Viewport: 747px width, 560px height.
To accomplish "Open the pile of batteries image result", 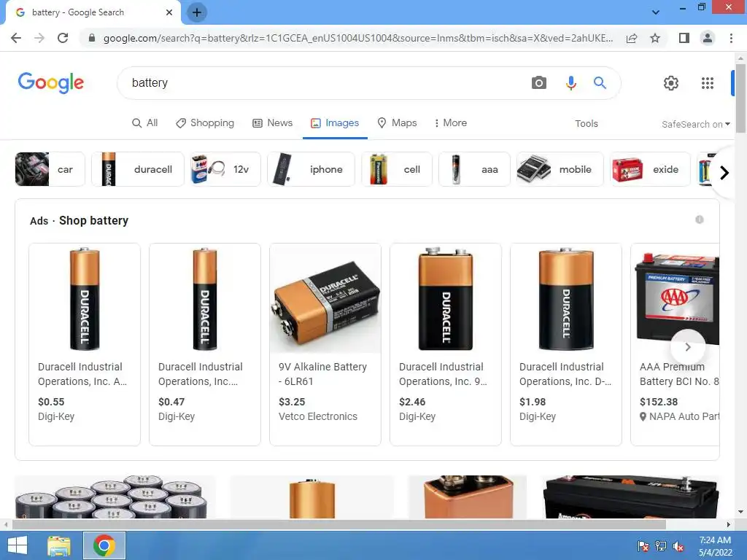I will [115, 497].
